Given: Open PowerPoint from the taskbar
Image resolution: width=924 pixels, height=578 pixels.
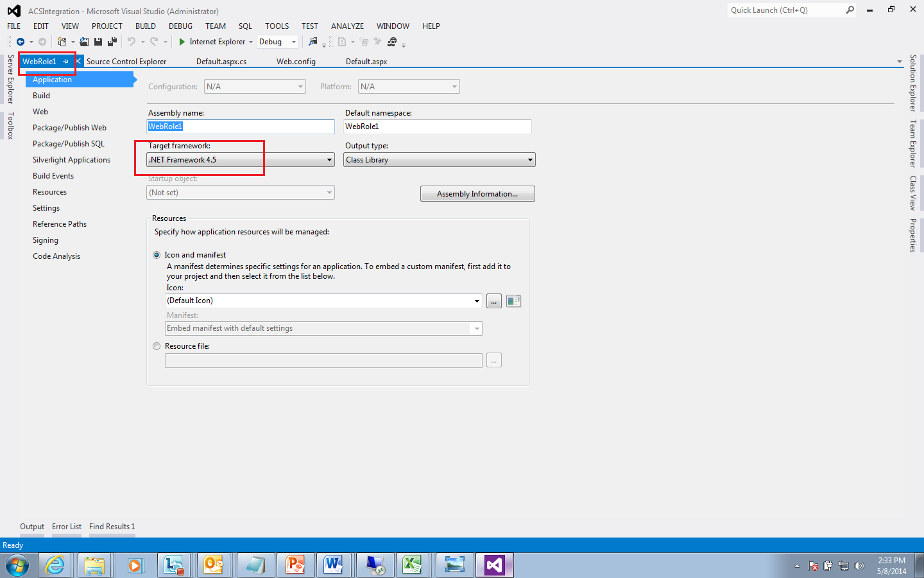Looking at the screenshot, I should tap(295, 565).
